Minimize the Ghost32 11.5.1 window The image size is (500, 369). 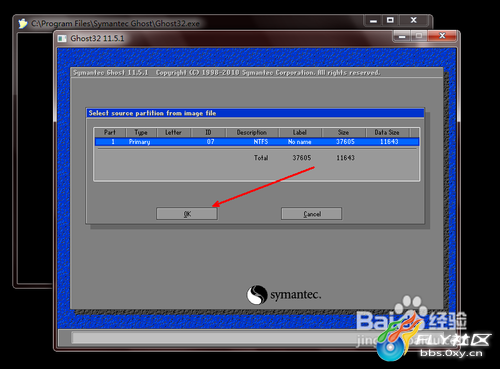[x=402, y=36]
